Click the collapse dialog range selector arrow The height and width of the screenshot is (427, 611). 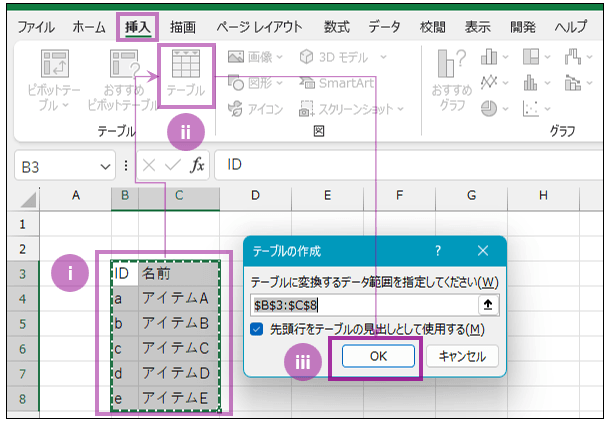point(488,305)
